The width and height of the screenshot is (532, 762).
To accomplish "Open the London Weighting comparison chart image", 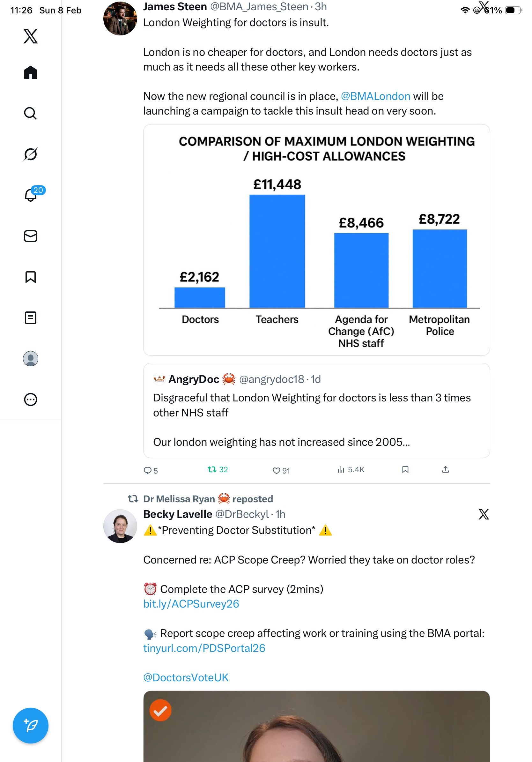I will click(316, 240).
